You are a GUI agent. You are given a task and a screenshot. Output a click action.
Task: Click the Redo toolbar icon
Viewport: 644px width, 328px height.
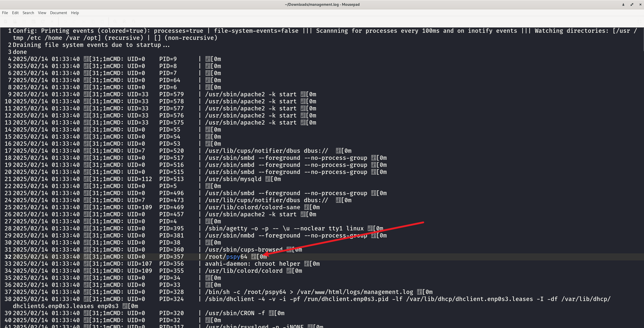[x=74, y=21]
